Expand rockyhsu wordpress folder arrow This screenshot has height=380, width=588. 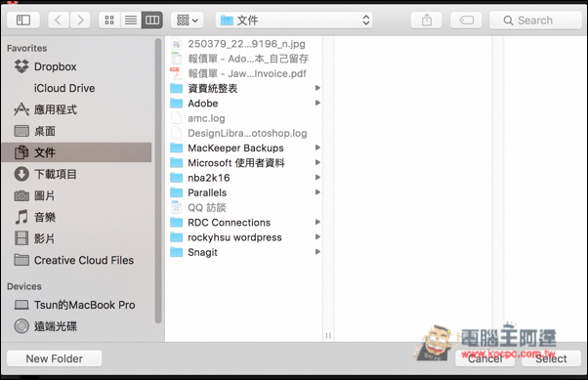317,236
